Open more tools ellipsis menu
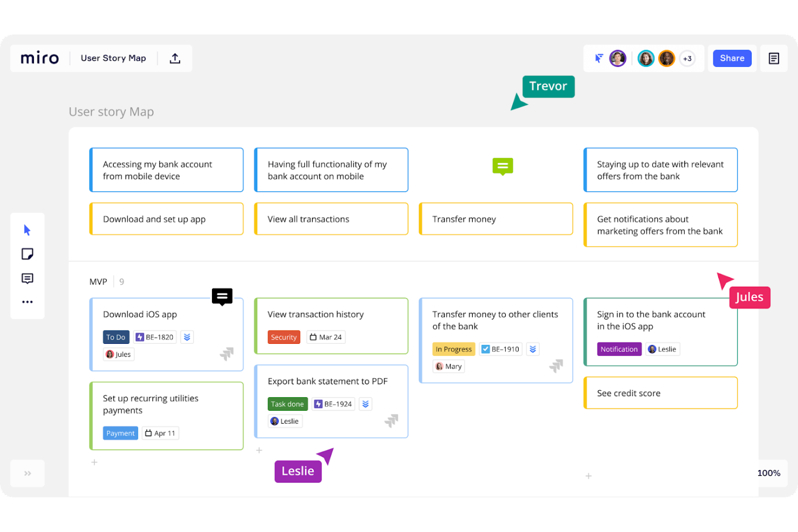The height and width of the screenshot is (532, 798). (x=27, y=302)
